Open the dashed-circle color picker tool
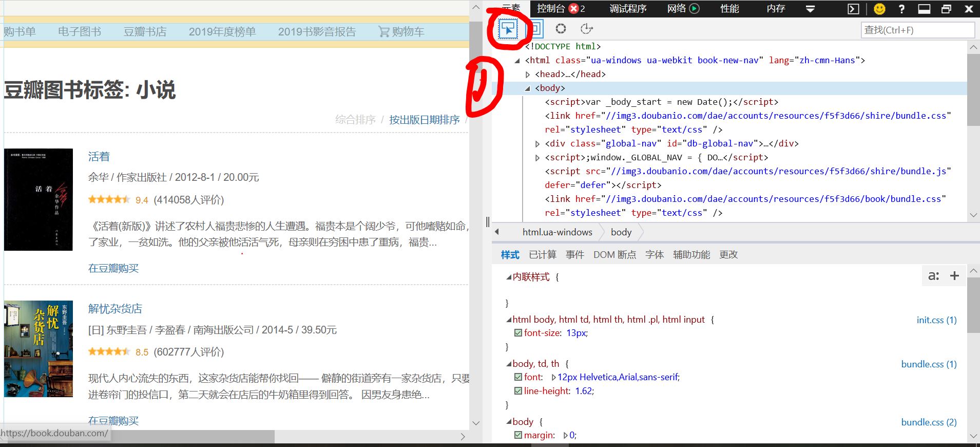The width and height of the screenshot is (980, 447). (561, 29)
